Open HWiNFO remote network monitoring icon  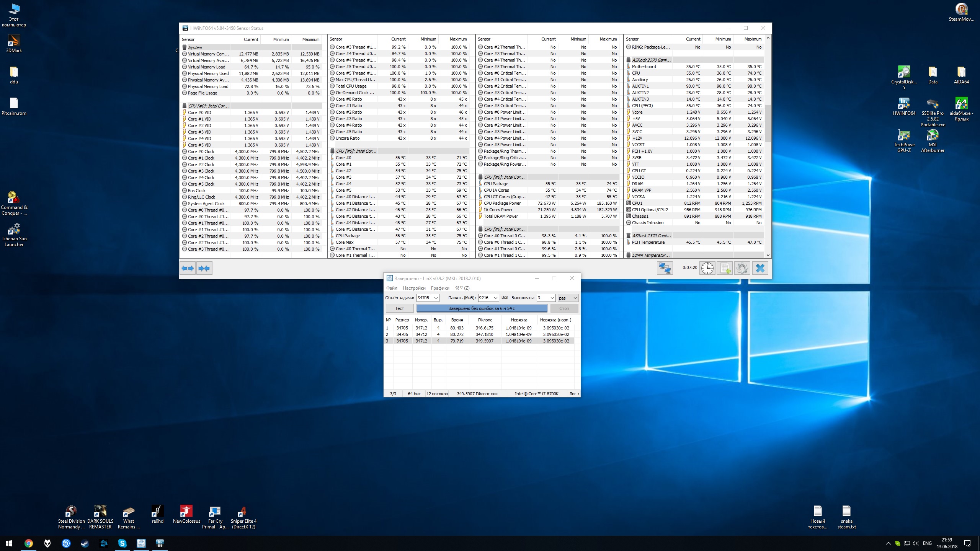(x=665, y=268)
